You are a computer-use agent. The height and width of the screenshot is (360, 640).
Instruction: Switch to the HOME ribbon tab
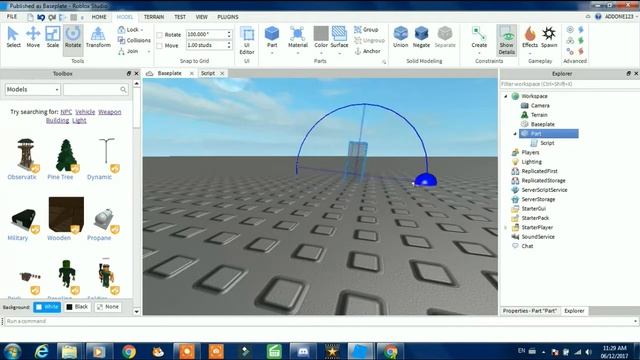click(99, 17)
